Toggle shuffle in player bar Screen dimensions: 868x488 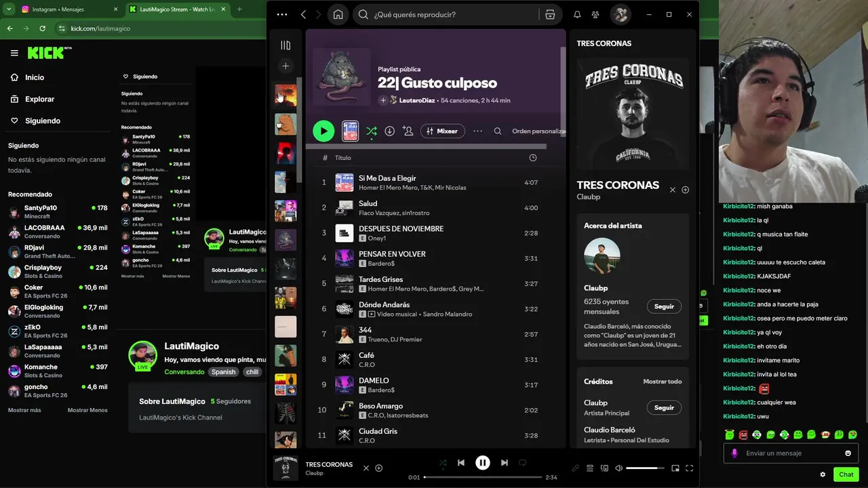click(x=443, y=463)
